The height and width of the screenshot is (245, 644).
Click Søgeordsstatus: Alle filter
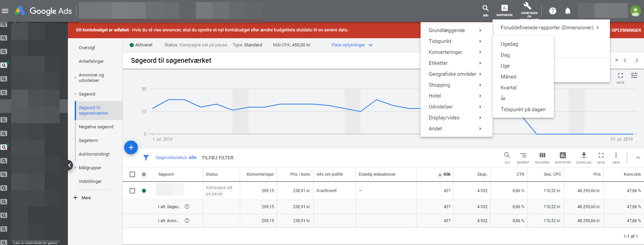tap(176, 158)
